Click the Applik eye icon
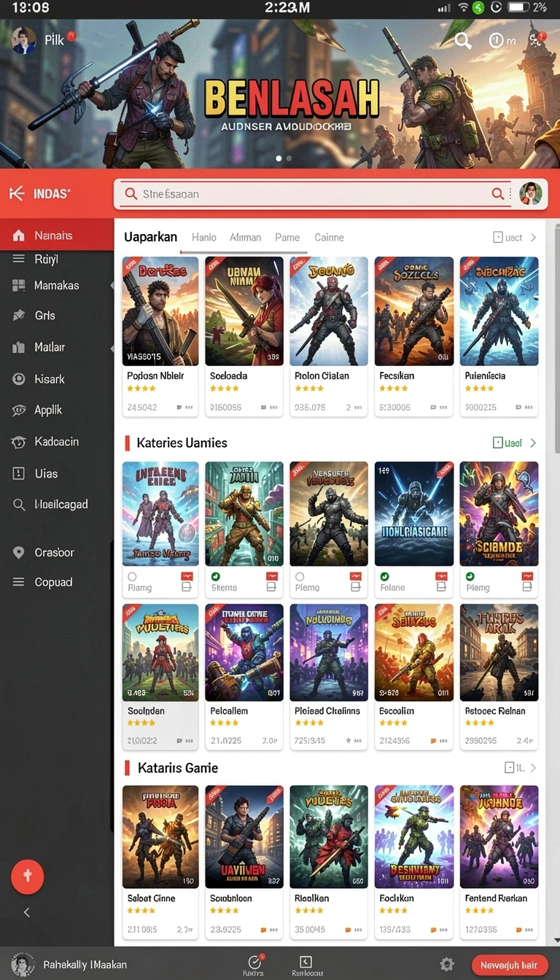560x980 pixels. point(19,411)
